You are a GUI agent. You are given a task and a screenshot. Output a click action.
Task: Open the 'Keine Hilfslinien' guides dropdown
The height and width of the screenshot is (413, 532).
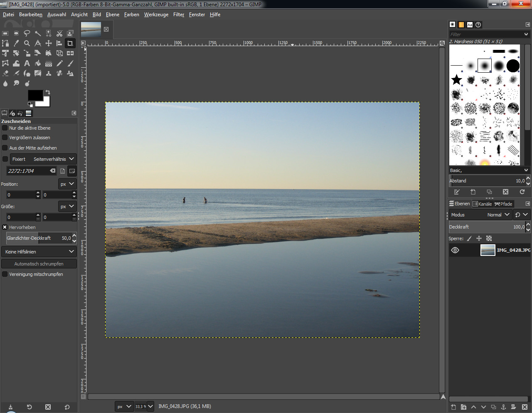(39, 252)
